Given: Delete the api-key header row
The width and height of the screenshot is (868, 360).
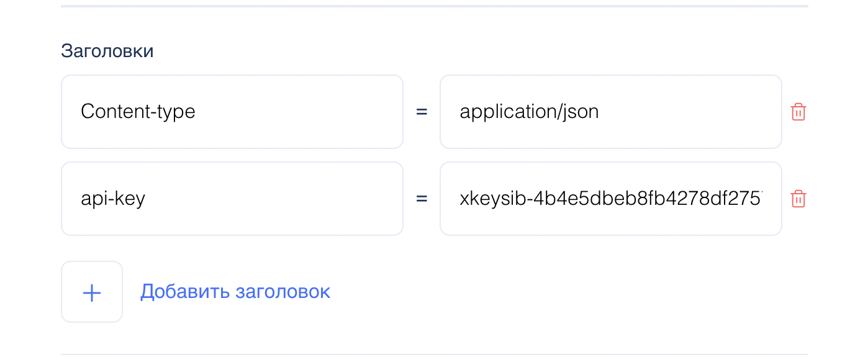Looking at the screenshot, I should tap(798, 199).
